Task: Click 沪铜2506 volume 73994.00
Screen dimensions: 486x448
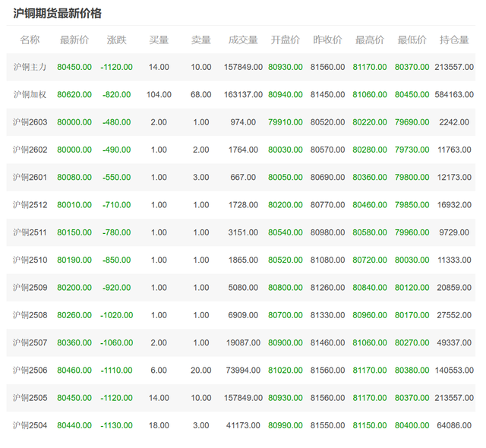Action: coord(243,371)
